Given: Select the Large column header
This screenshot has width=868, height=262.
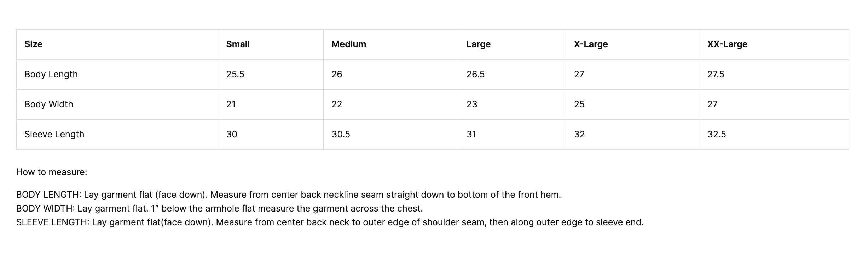Looking at the screenshot, I should pyautogui.click(x=478, y=44).
